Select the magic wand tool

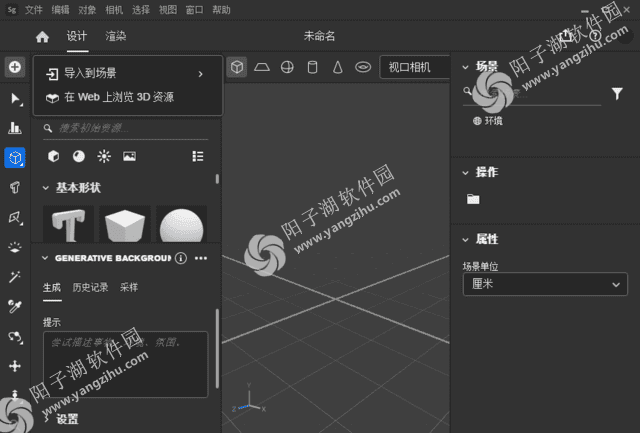[x=15, y=277]
